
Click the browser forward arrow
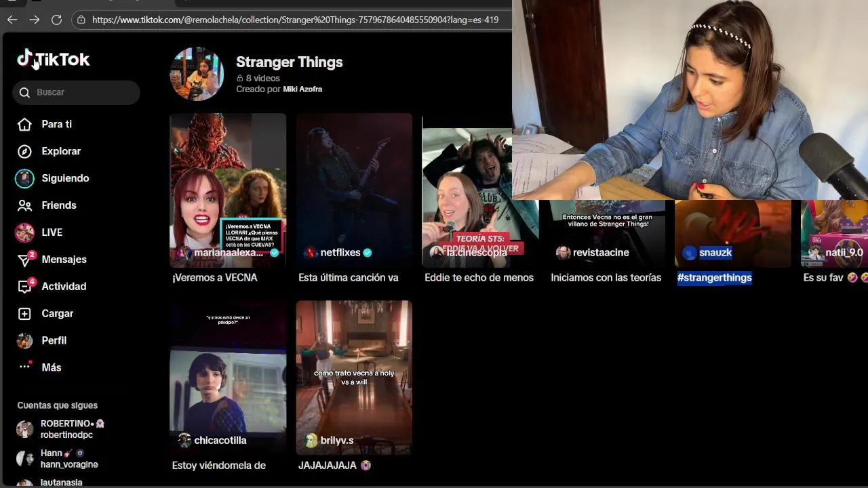coord(35,20)
